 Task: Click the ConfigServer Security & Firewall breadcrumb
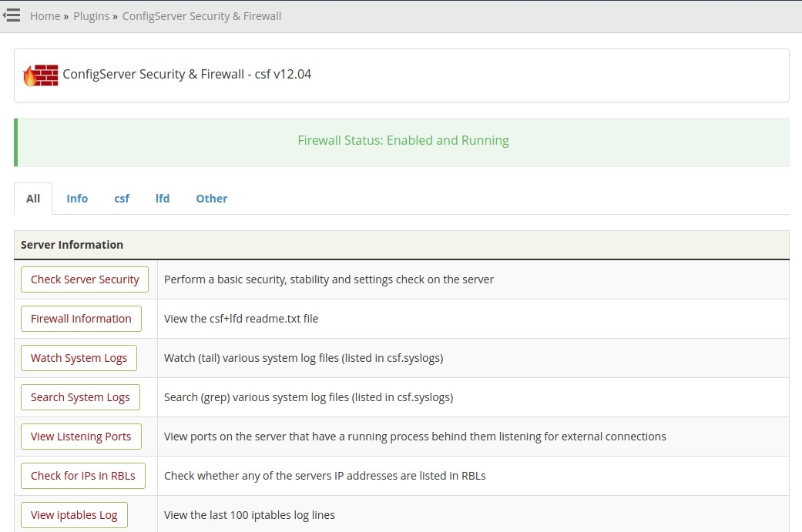click(x=202, y=16)
